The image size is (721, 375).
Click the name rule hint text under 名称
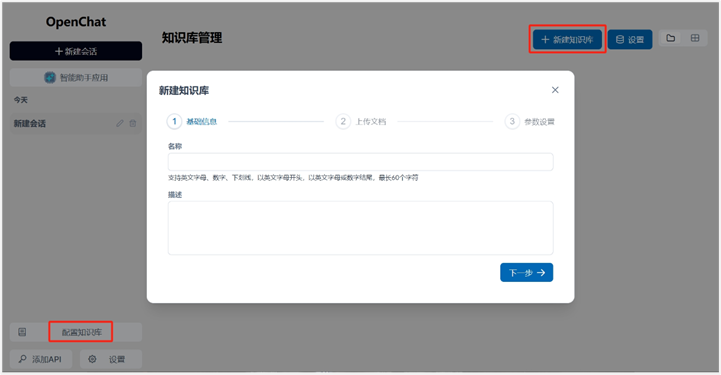click(x=293, y=177)
